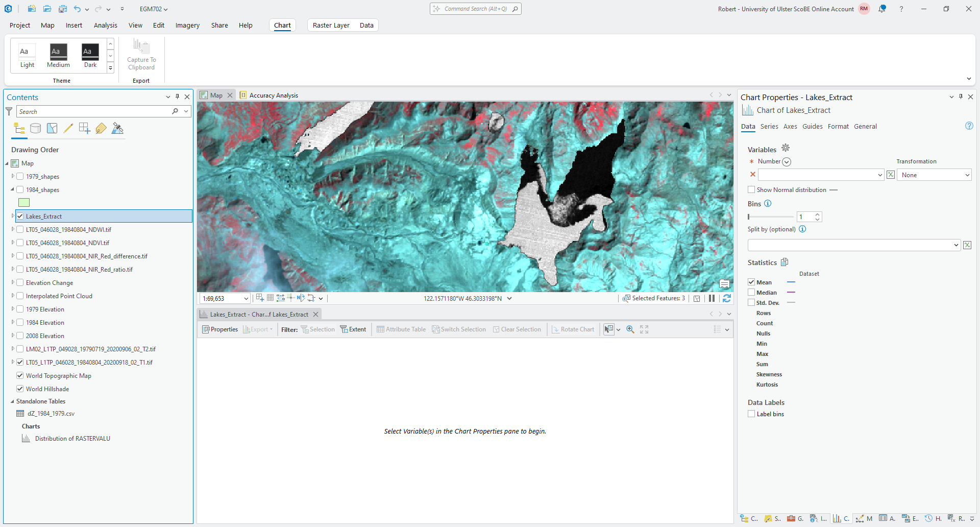980x527 pixels.
Task: Click the Bins slider track
Action: (771, 217)
